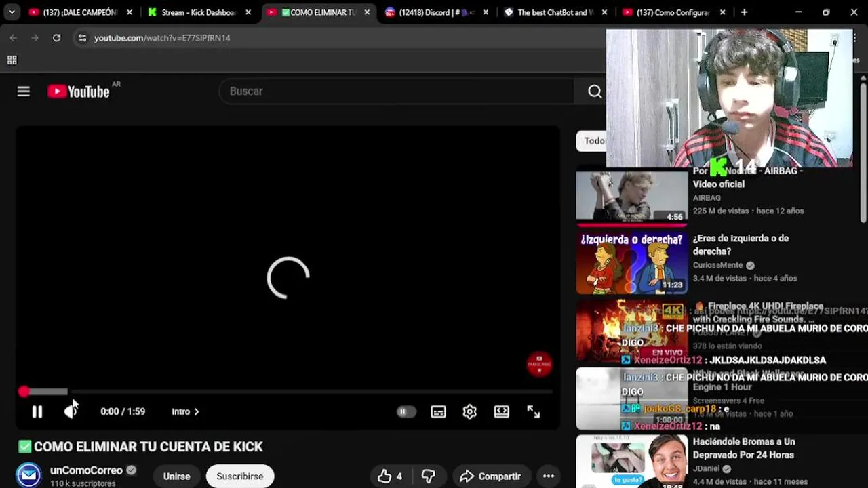Open the AIRBAG Video oficial thumbnail
This screenshot has width=868, height=488.
coord(631,196)
